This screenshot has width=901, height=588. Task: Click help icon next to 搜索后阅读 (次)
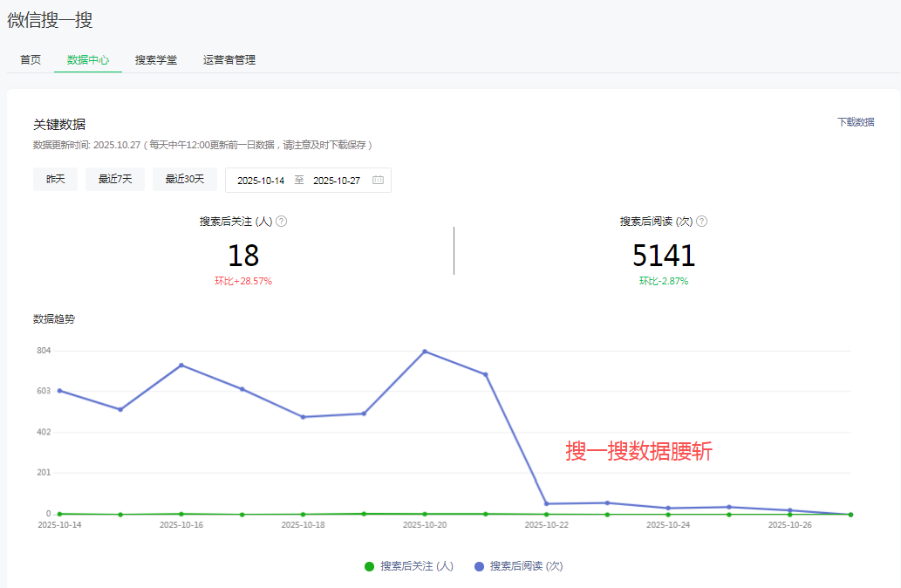[701, 222]
